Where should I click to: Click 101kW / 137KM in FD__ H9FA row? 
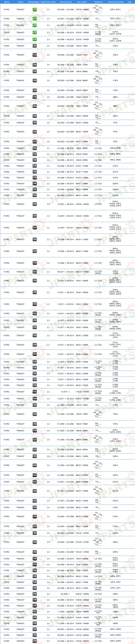(x=82, y=542)
